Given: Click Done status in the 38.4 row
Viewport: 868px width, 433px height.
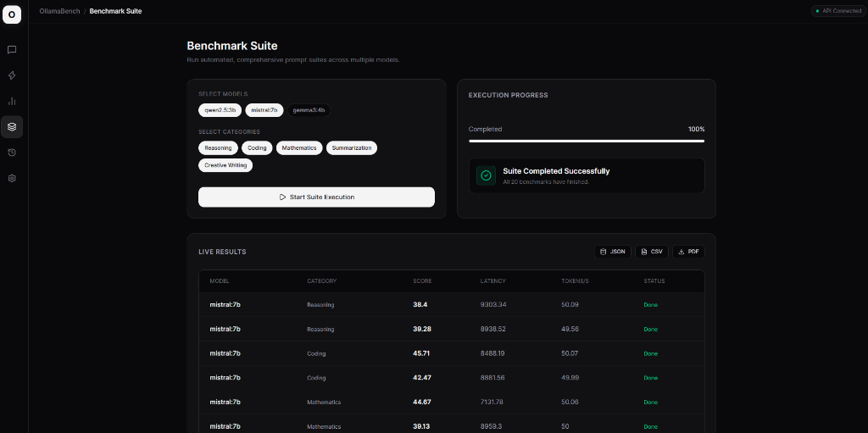Looking at the screenshot, I should [x=650, y=305].
